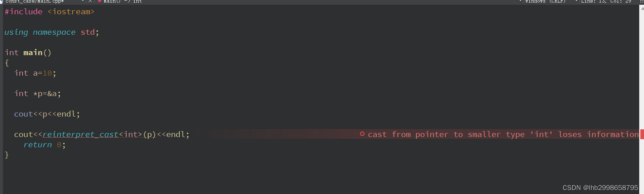This screenshot has width=644, height=194.
Task: Click the #include <iostream> line
Action: tap(49, 12)
